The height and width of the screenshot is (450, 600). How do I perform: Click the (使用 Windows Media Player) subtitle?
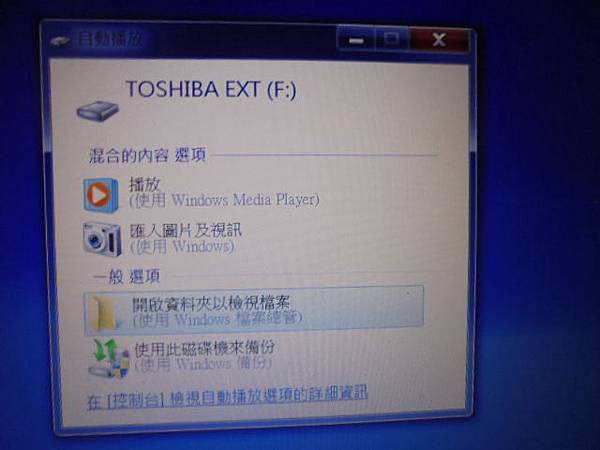pos(224,201)
